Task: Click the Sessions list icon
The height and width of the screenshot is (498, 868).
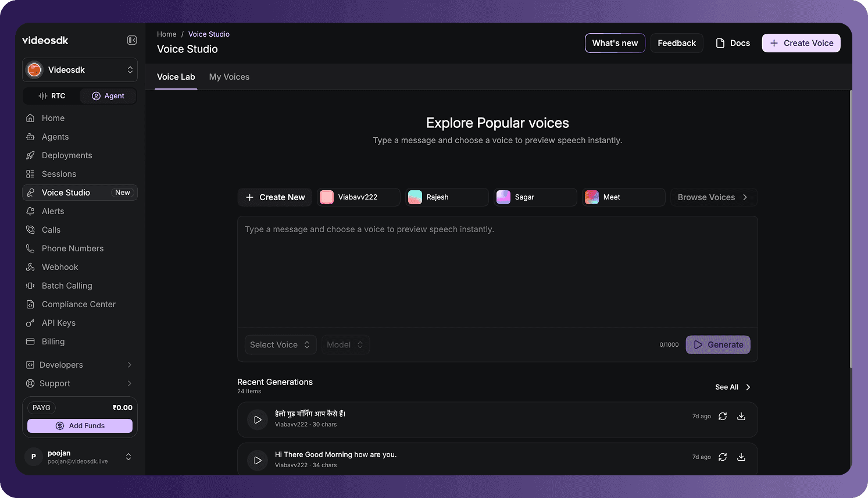Action: tap(30, 174)
